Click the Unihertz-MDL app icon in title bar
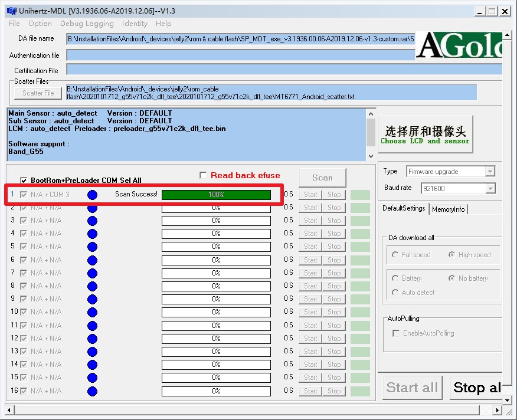Image resolution: width=517 pixels, height=420 pixels. [11, 11]
